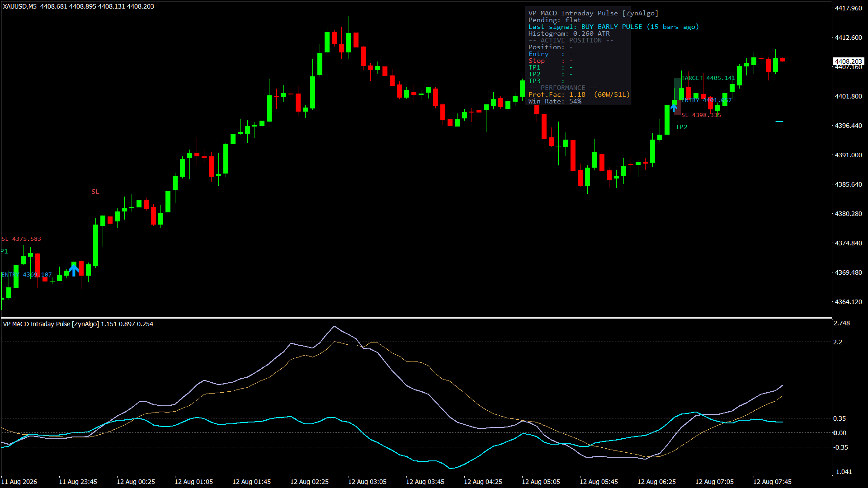Image resolution: width=868 pixels, height=488 pixels.
Task: Click the blue buy arrow near 06:55
Action: pyautogui.click(x=674, y=108)
